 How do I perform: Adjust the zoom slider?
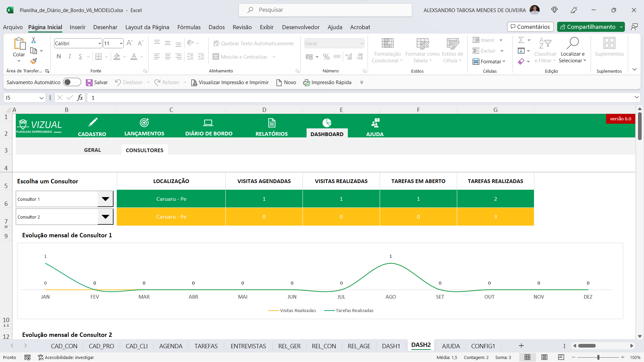[598, 357]
